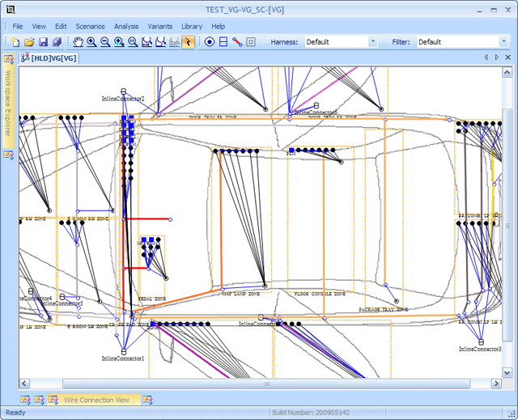Viewport: 518px width, 420px height.
Task: Open the Workspace Explorer side panel icon
Action: pos(9,59)
